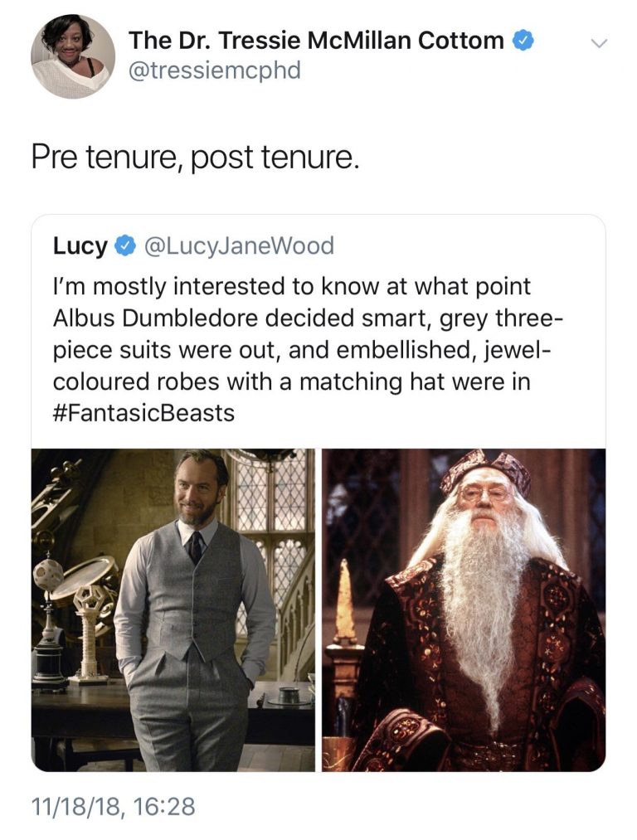Open the @LucyJaneWood handle
The height and width of the screenshot is (840, 637).
(239, 246)
